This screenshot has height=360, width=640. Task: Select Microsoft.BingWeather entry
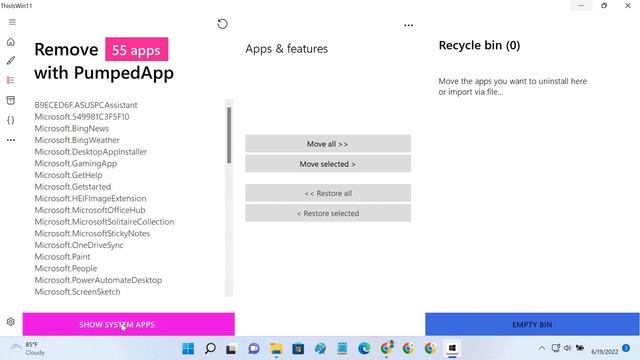coord(77,140)
